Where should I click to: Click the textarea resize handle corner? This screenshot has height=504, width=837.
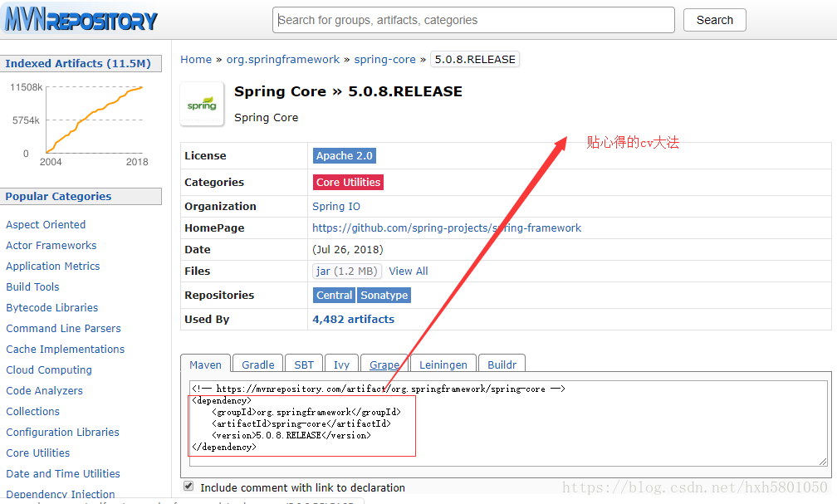click(x=823, y=462)
